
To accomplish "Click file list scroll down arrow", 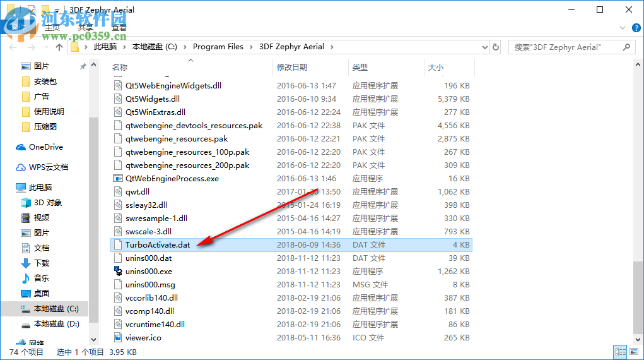I will pos(638,340).
